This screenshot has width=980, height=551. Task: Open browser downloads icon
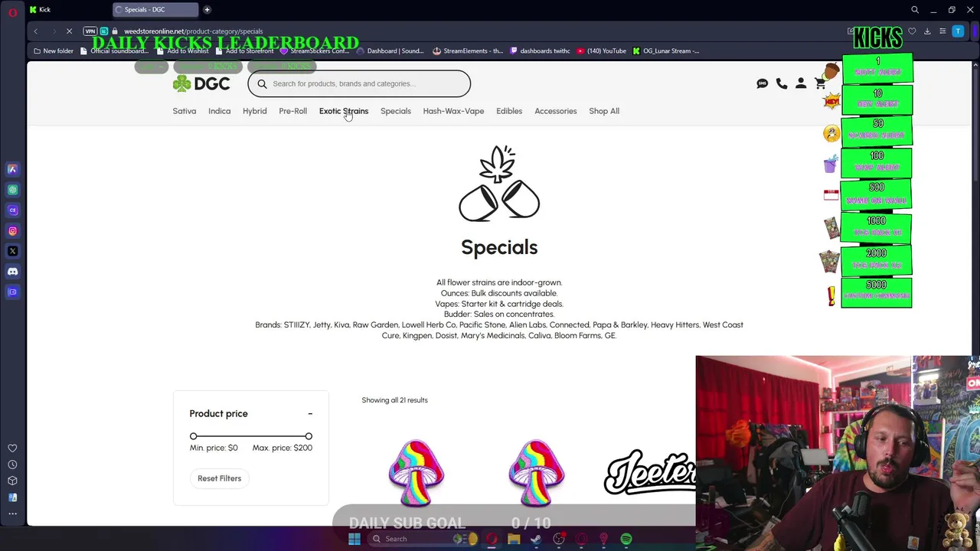point(927,31)
